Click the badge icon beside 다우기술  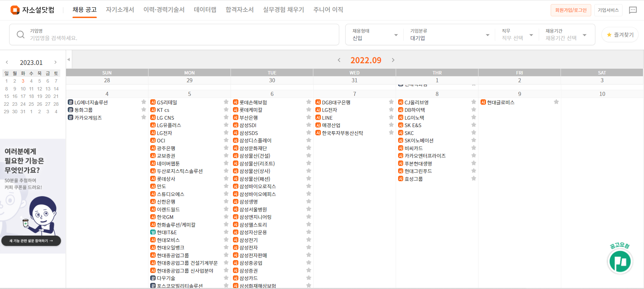pyautogui.click(x=153, y=278)
